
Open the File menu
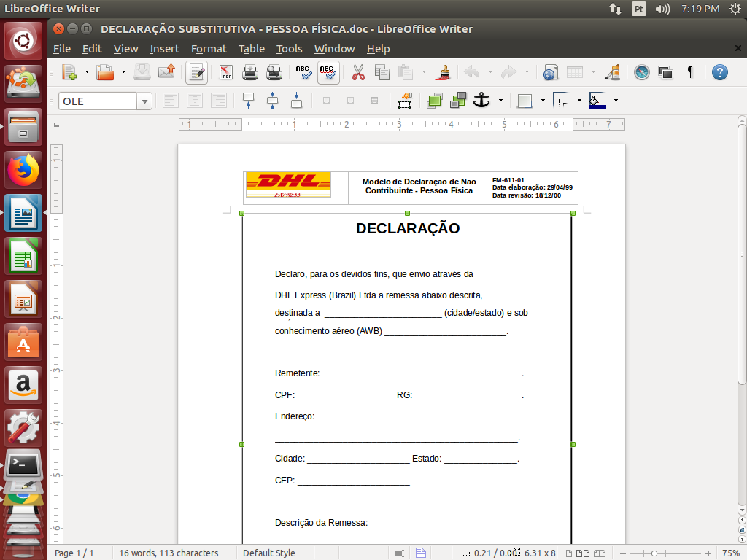[x=62, y=49]
